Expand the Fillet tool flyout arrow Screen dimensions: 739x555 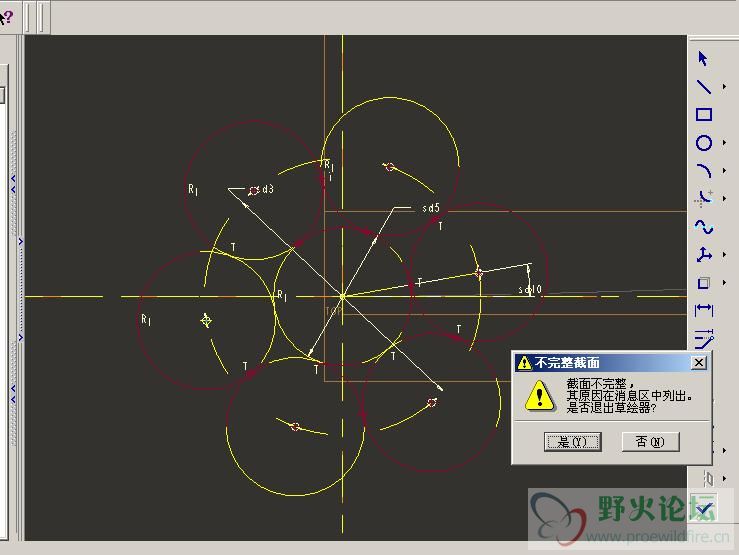[724, 198]
